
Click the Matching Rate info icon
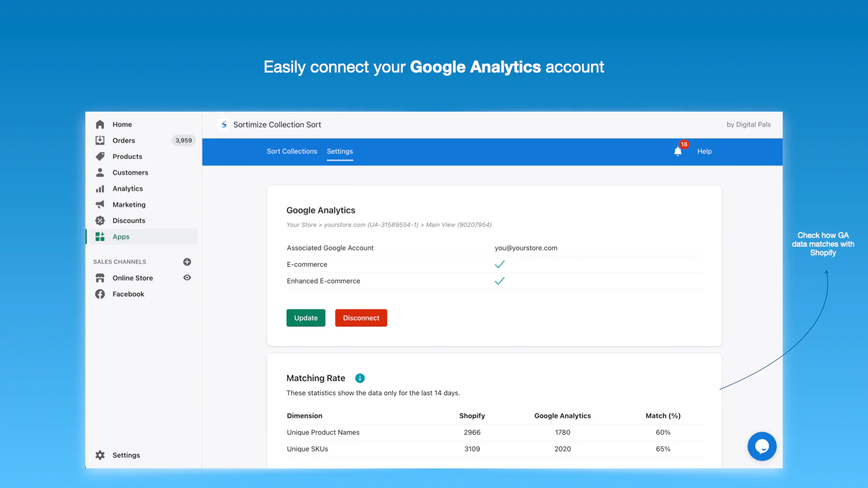360,378
